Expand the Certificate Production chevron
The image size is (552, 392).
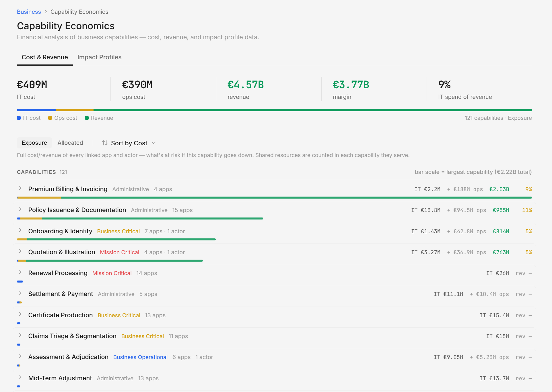[x=20, y=314]
